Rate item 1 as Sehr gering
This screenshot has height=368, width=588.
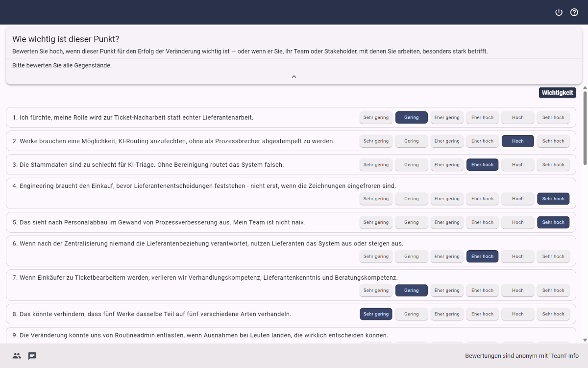(376, 117)
